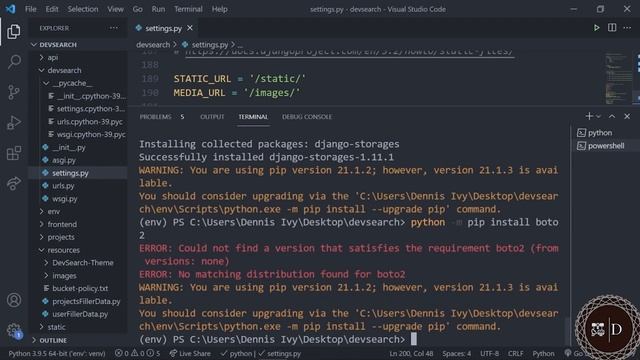
Task: Open projectsFillerData.py file
Action: click(x=86, y=301)
